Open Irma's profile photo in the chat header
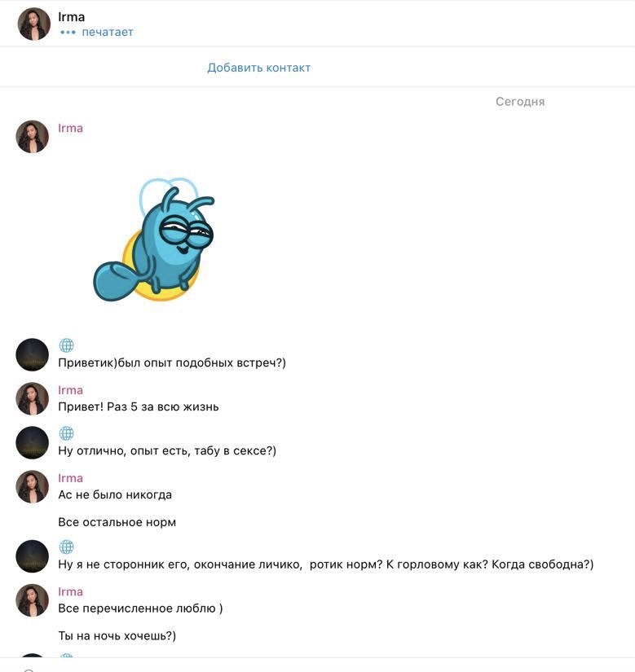635x672 pixels. coord(34,24)
